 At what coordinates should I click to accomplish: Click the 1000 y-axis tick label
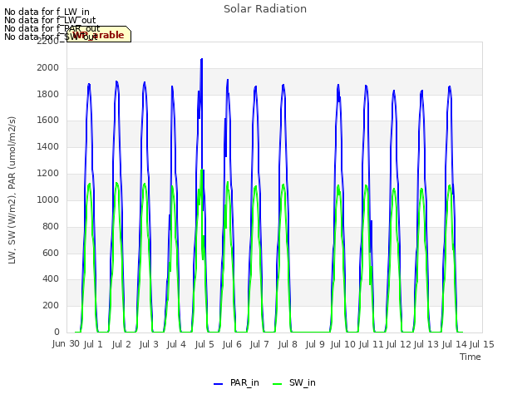pos(48,199)
